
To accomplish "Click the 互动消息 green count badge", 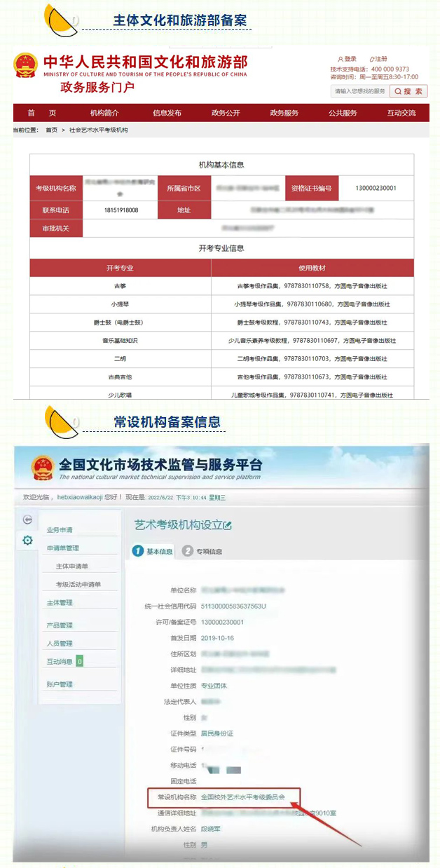I will [79, 661].
